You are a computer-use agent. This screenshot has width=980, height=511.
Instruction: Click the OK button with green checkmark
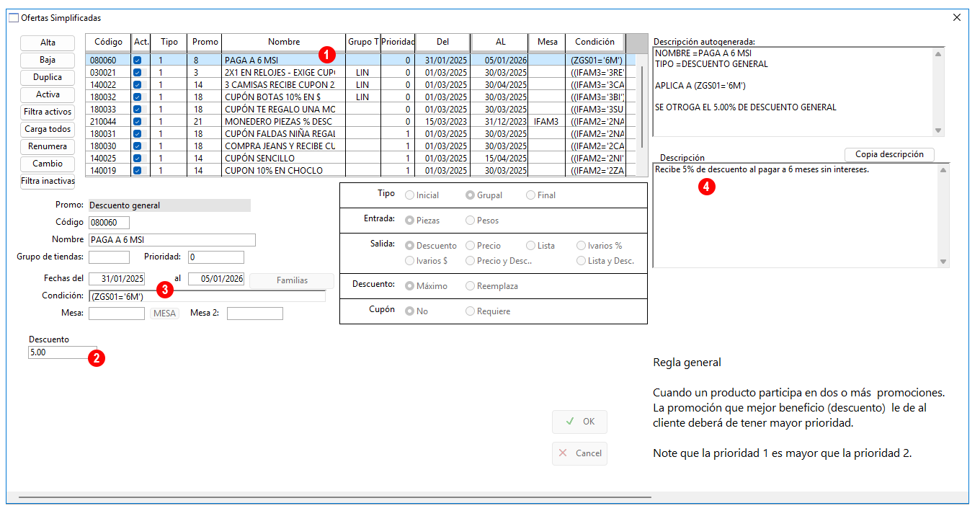[579, 422]
